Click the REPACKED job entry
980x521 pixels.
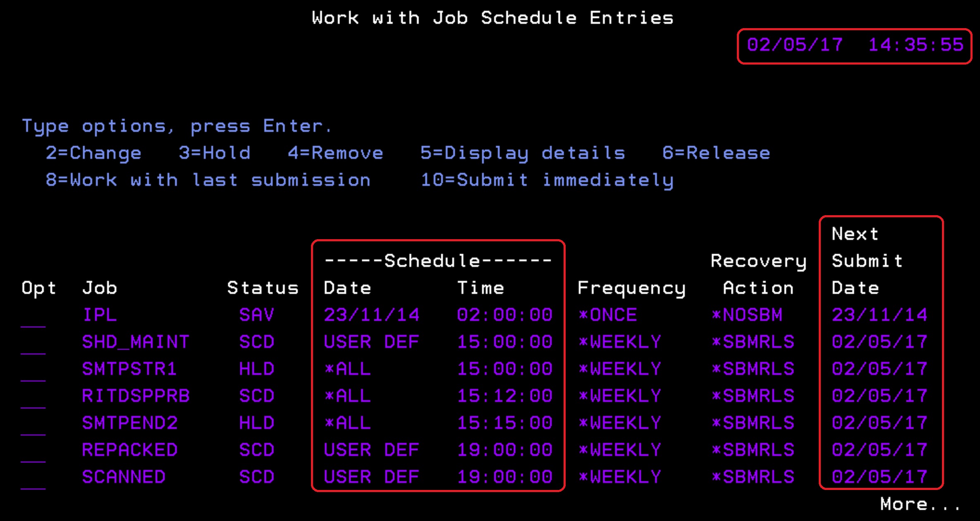130,450
